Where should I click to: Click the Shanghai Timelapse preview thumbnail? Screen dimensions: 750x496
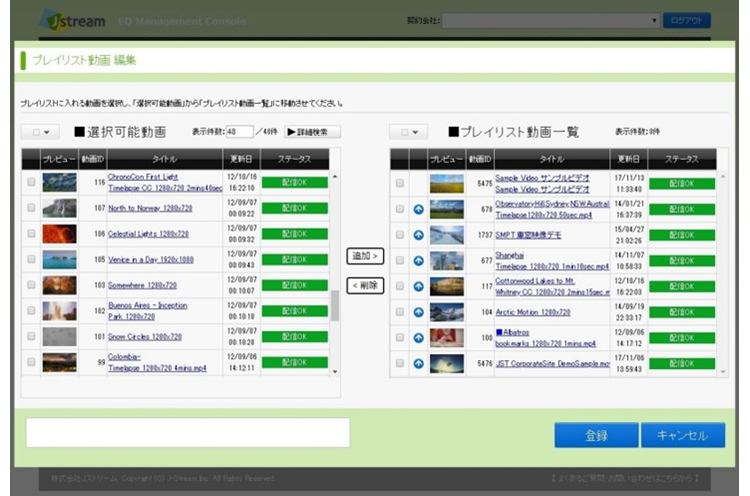(447, 261)
